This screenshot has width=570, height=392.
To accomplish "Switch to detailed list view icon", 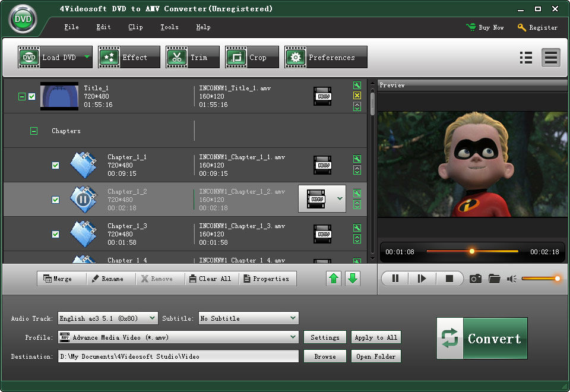I will pos(551,58).
